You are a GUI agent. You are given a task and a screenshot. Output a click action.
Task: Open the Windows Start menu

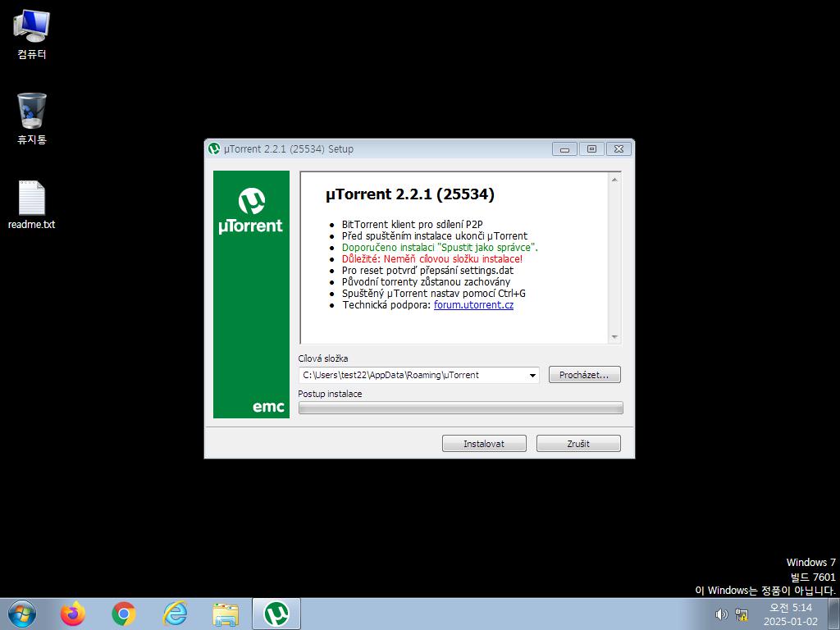point(22,614)
